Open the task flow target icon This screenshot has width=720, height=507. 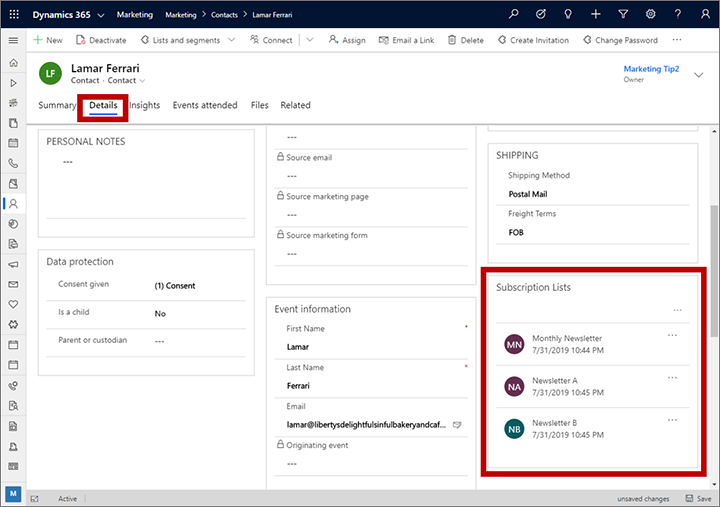click(541, 14)
